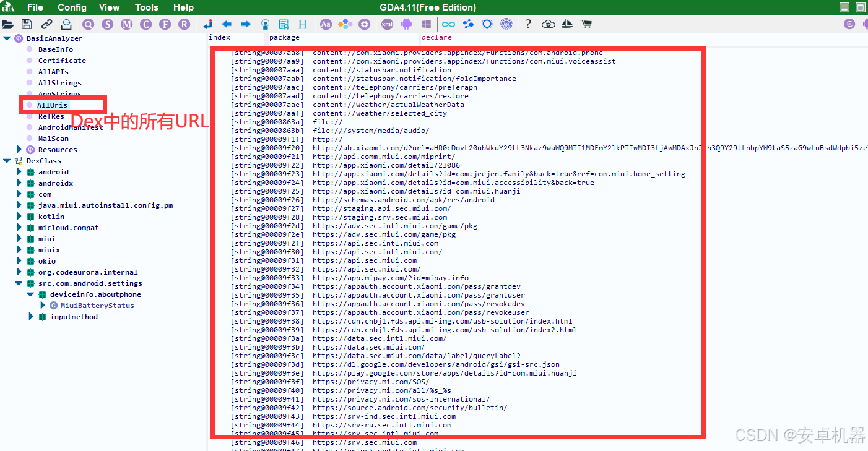Click the blue infinity loop icon
Viewport: 868px width, 451px height.
click(x=448, y=24)
